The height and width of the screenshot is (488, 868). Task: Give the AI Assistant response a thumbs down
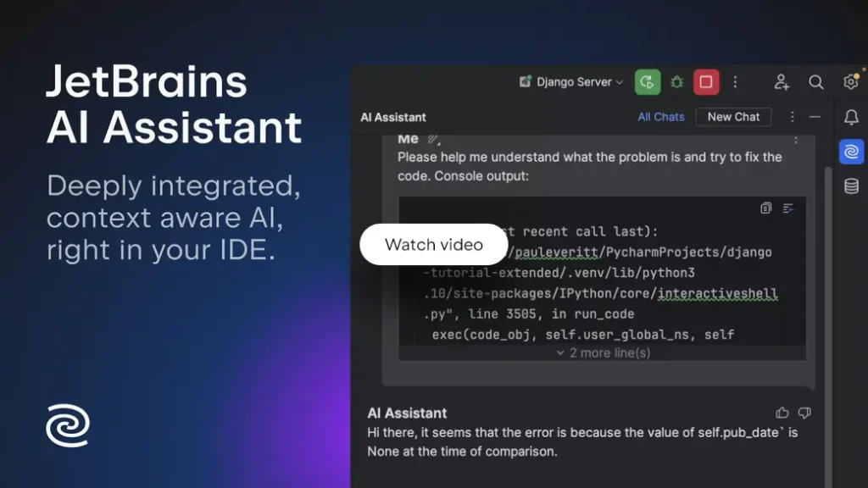(x=804, y=413)
